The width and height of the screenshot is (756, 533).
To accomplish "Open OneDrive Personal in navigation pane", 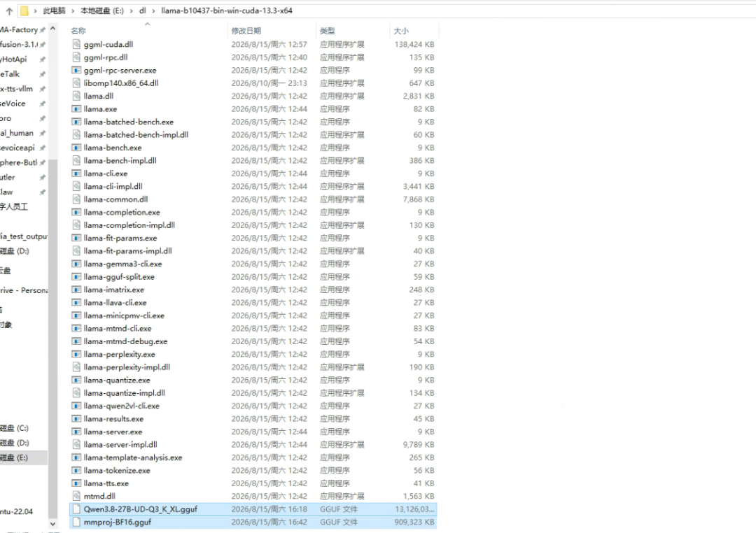I will [x=24, y=290].
